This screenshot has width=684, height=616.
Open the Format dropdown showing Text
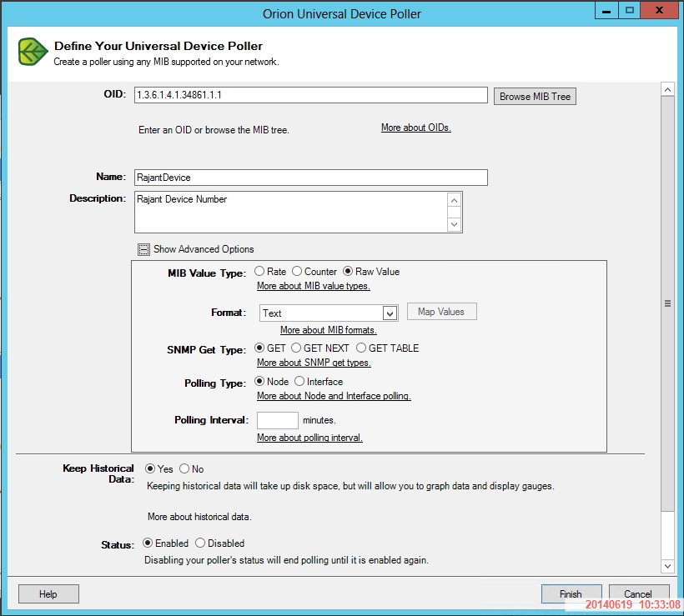pos(329,313)
